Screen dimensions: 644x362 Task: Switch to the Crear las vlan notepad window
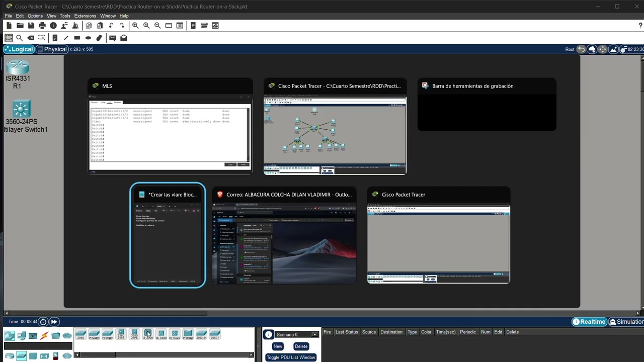click(x=168, y=235)
